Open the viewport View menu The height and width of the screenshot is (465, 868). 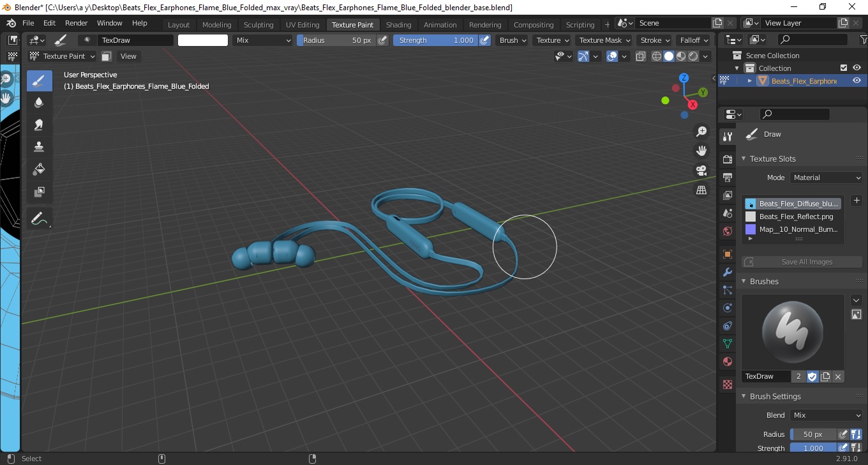(128, 56)
